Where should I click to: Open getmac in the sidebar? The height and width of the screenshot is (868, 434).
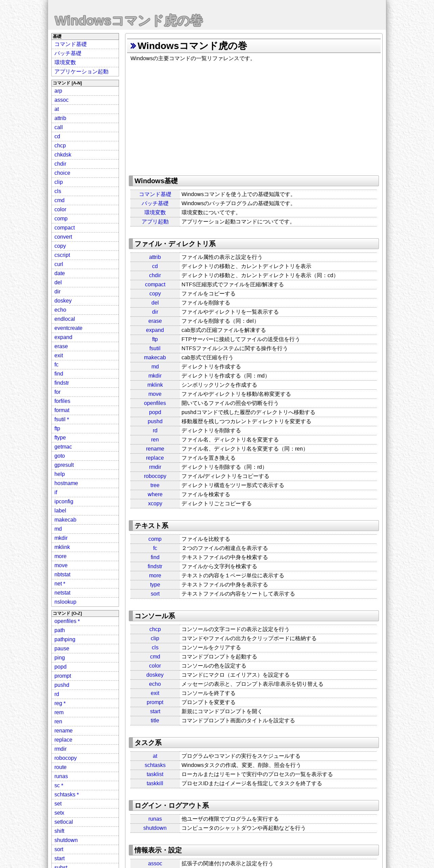click(x=63, y=447)
